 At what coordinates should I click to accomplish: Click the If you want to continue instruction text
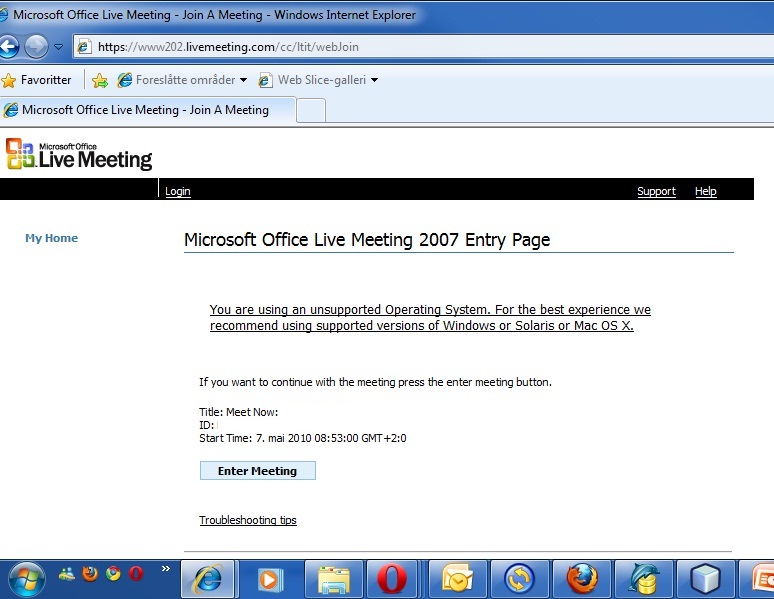375,382
